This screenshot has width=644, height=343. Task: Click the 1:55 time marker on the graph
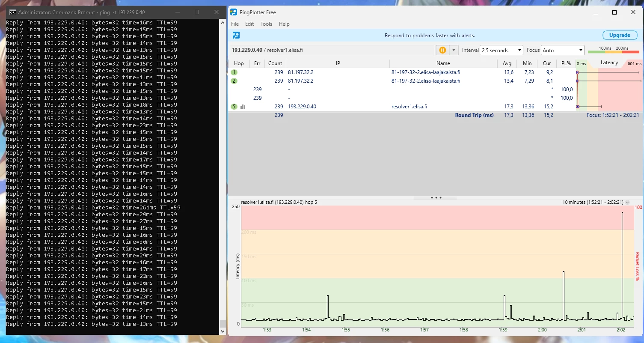[x=346, y=330]
